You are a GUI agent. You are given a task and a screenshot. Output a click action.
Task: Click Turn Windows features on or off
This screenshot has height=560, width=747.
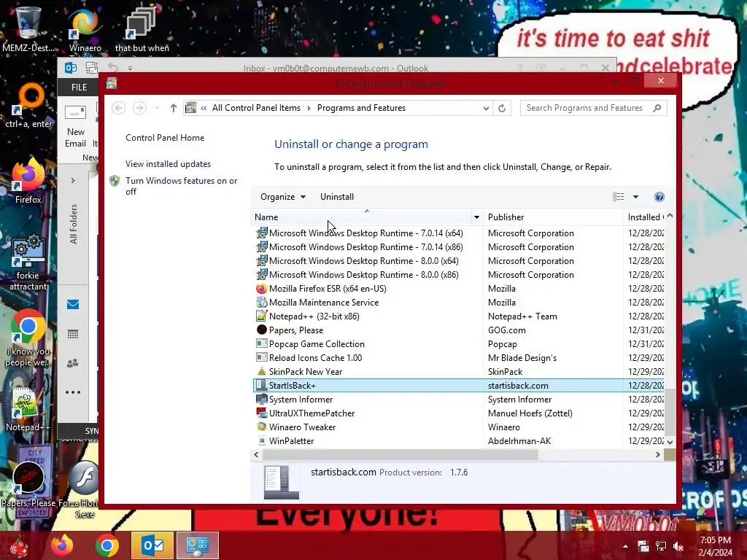(x=181, y=186)
